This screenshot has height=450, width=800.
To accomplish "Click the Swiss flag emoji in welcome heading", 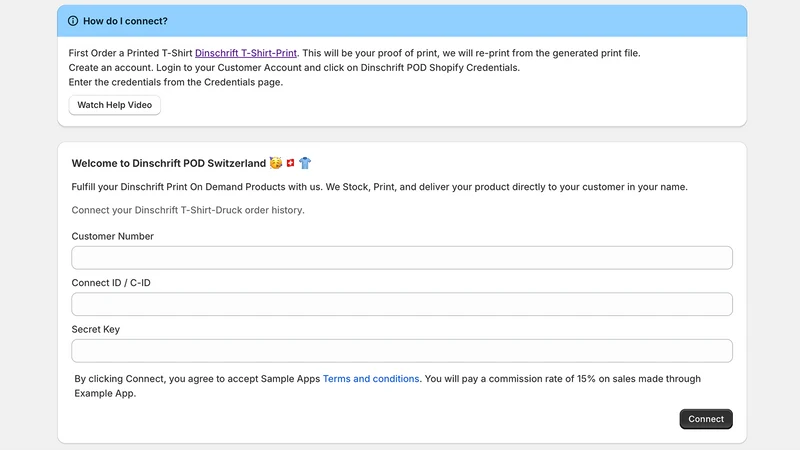I will pos(290,163).
